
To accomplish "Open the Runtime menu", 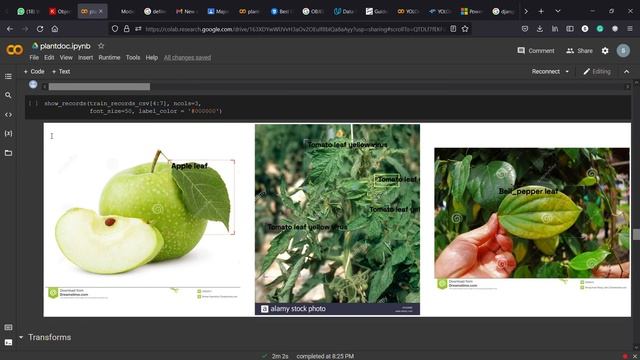I will point(109,58).
